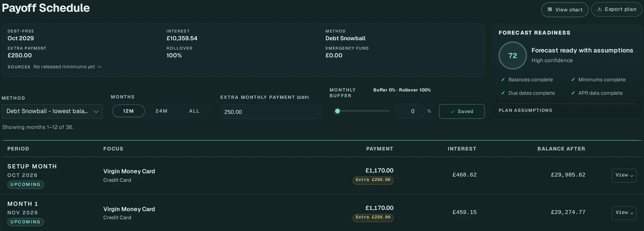Click Upcoming badge for Nov 2026
The image size is (644, 231).
coord(25,222)
